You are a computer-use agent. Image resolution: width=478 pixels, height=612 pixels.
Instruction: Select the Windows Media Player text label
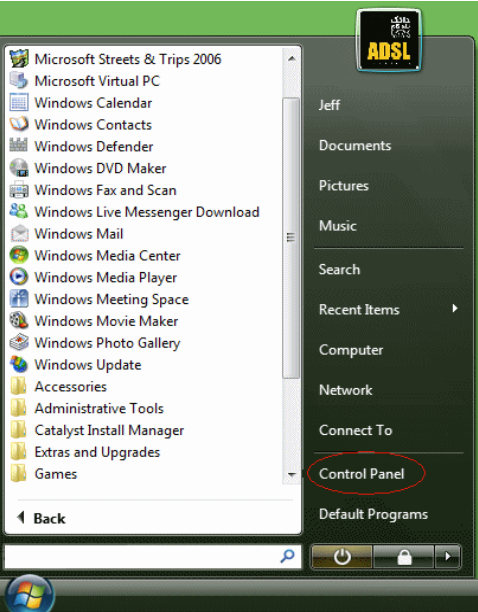click(106, 278)
